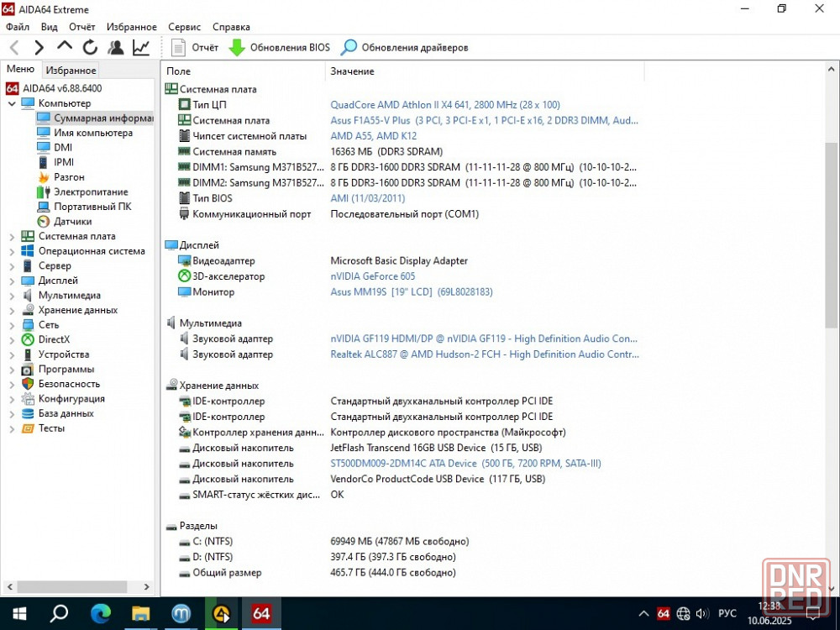Viewport: 840px width, 630px height.
Task: Click Обновления драйверов search button
Action: [x=405, y=48]
